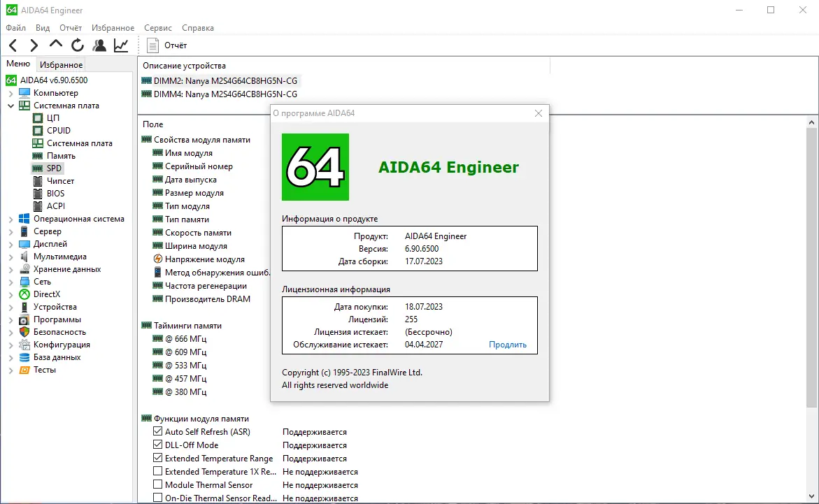Click the vertical scrollbar down arrow
The width and height of the screenshot is (819, 504).
pyautogui.click(x=811, y=496)
